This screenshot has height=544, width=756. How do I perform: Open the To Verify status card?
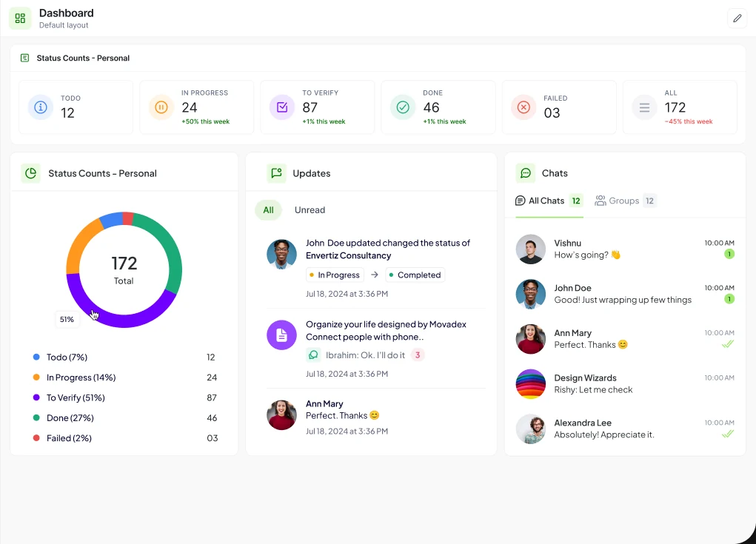pos(317,107)
